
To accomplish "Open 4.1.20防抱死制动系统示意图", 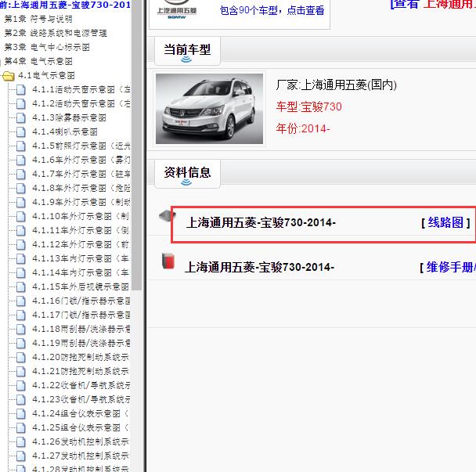I will click(x=81, y=357).
